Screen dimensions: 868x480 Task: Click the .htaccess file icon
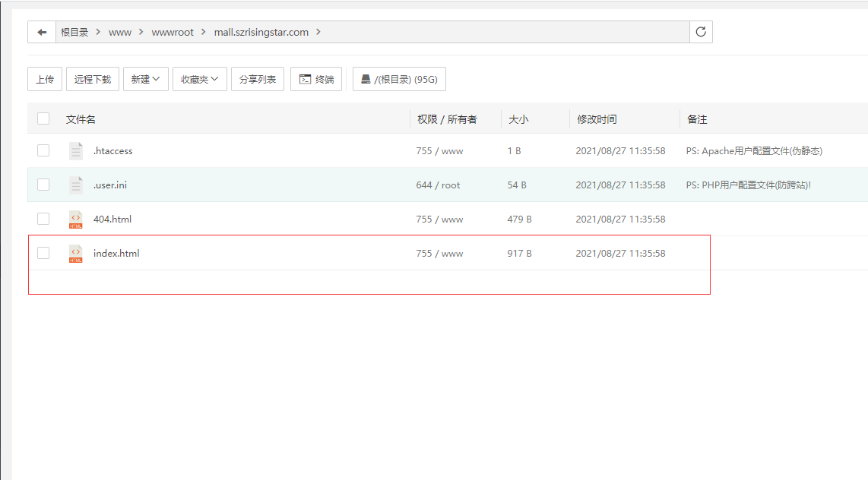(76, 150)
